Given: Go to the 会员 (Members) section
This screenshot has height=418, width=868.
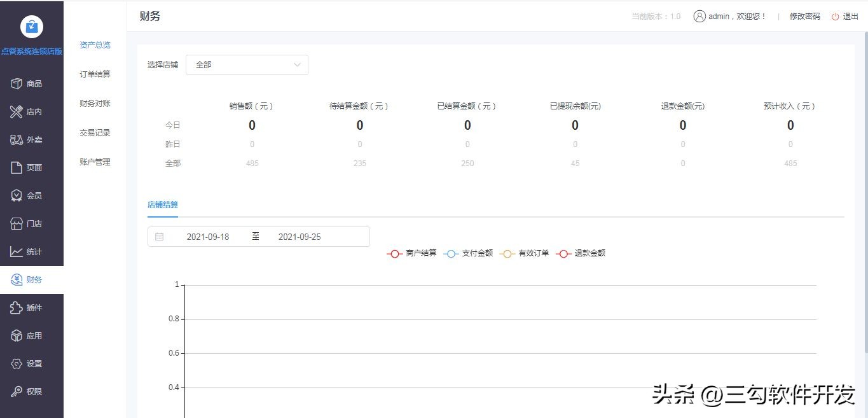Looking at the screenshot, I should [x=31, y=195].
